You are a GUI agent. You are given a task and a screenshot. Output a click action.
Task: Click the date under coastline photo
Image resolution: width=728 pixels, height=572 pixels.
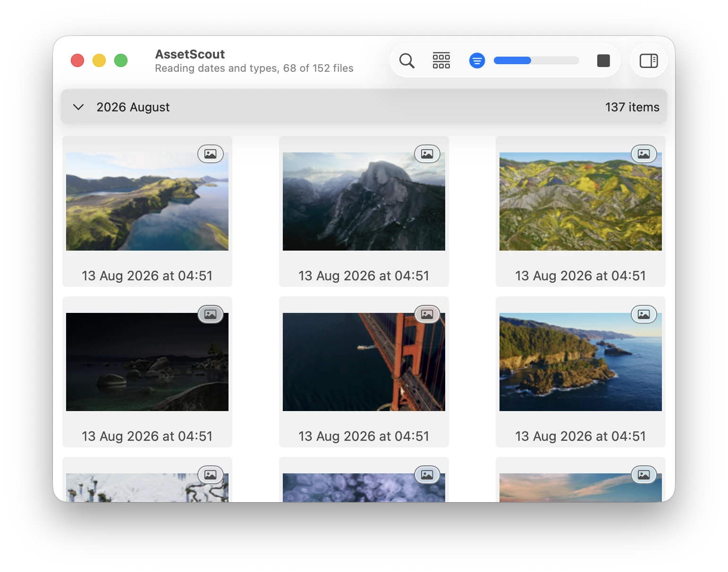(581, 436)
